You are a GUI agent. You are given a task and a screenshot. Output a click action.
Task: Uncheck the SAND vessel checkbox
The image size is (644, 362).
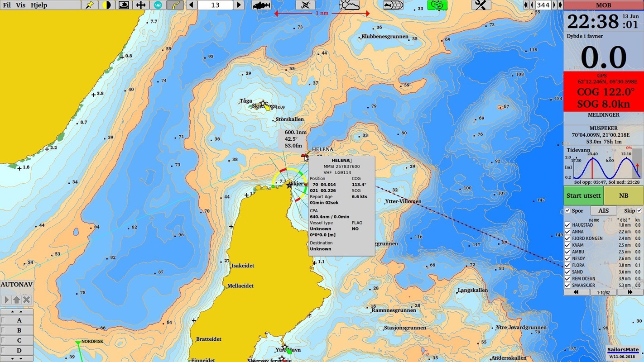tap(567, 272)
